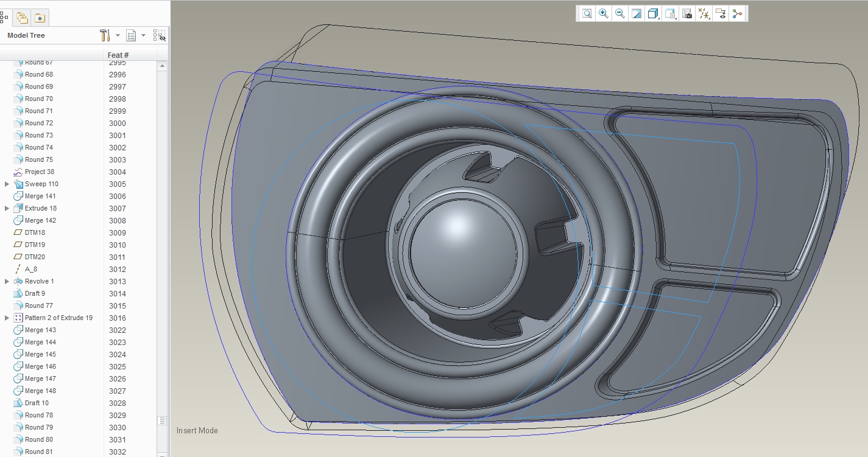Select the Merge 148 feature
The width and height of the screenshot is (868, 457).
tap(40, 391)
